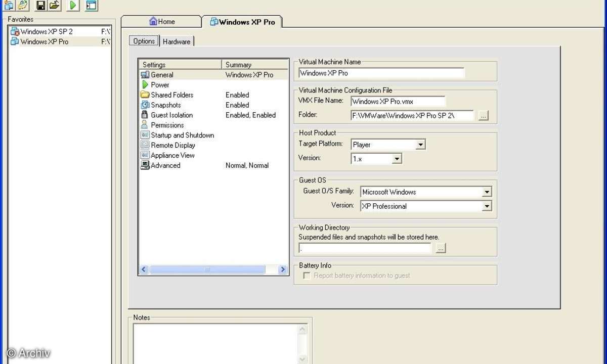Viewport: 607px width, 364px height.
Task: Click the Notes scrollbar up arrow
Action: (302, 329)
